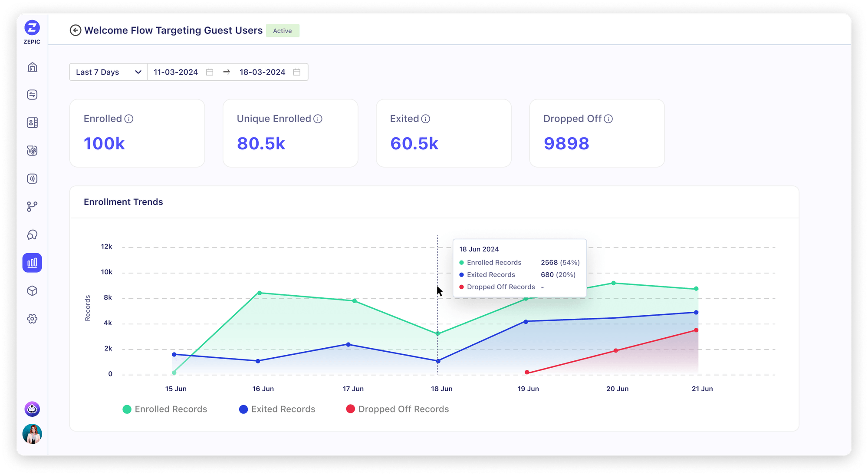The image size is (868, 475).
Task: Open the data sync icon in the sidebar
Action: (x=32, y=95)
